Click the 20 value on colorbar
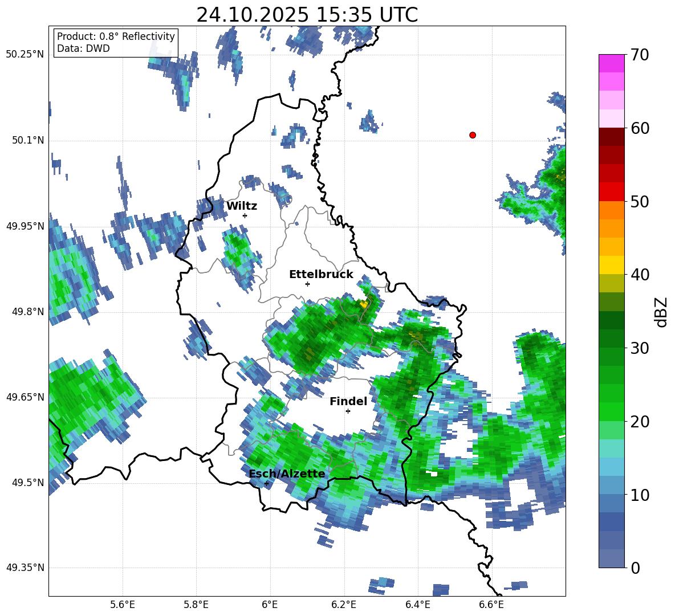The width and height of the screenshot is (675, 616). [640, 422]
